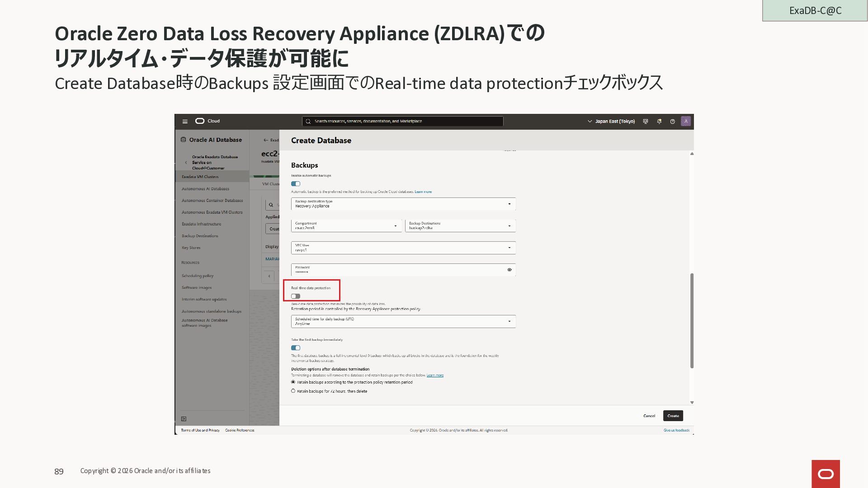The image size is (868, 488).
Task: Enable the Real-time data protection toggle
Action: [296, 296]
